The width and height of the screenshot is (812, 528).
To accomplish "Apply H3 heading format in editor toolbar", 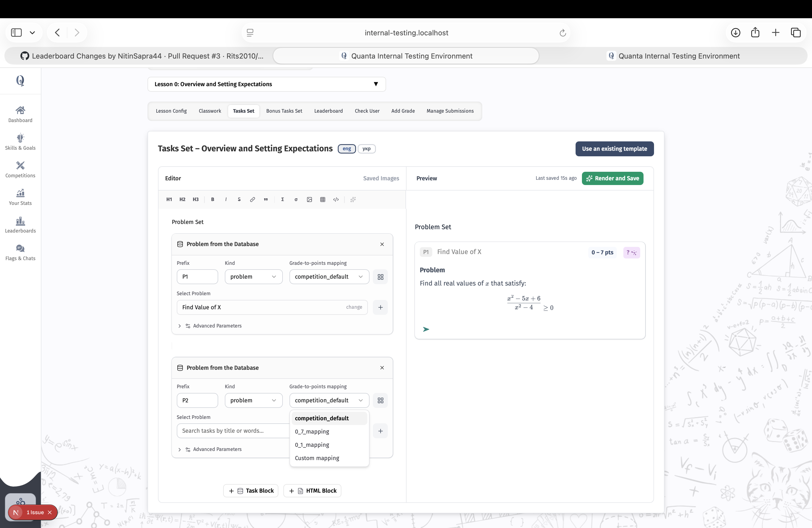I will pyautogui.click(x=196, y=200).
